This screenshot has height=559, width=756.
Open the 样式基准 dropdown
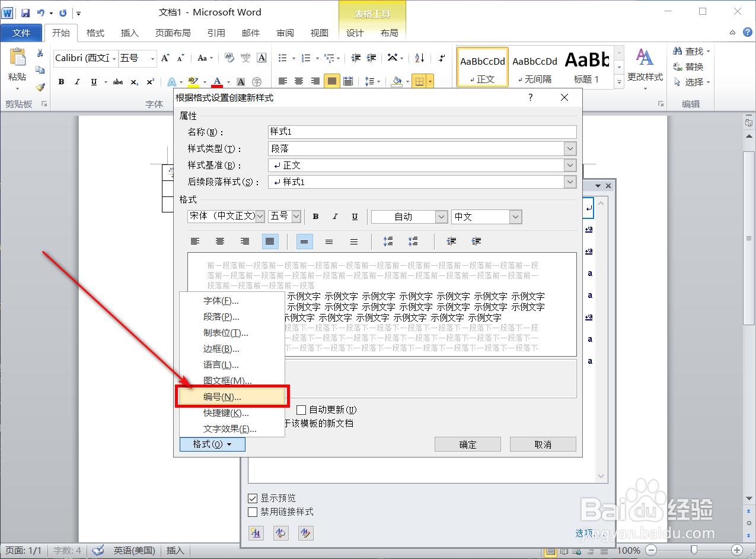(x=570, y=165)
